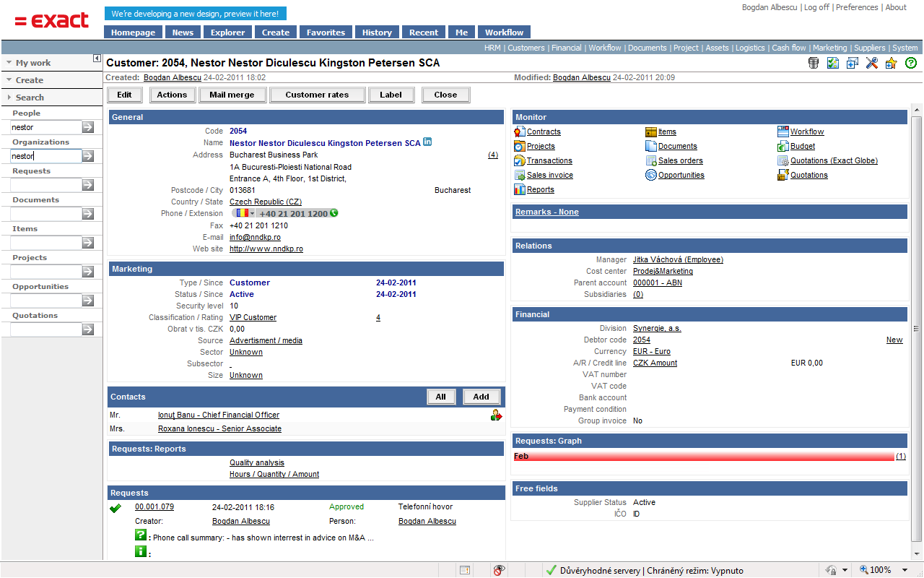Viewport: 924px width, 578px height.
Task: Click the green approved checkmark on request
Action: click(x=115, y=508)
